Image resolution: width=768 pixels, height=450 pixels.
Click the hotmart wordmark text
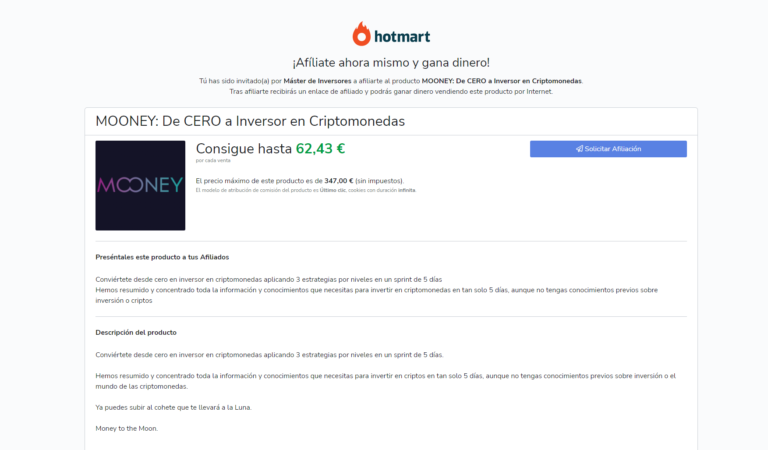(x=402, y=36)
